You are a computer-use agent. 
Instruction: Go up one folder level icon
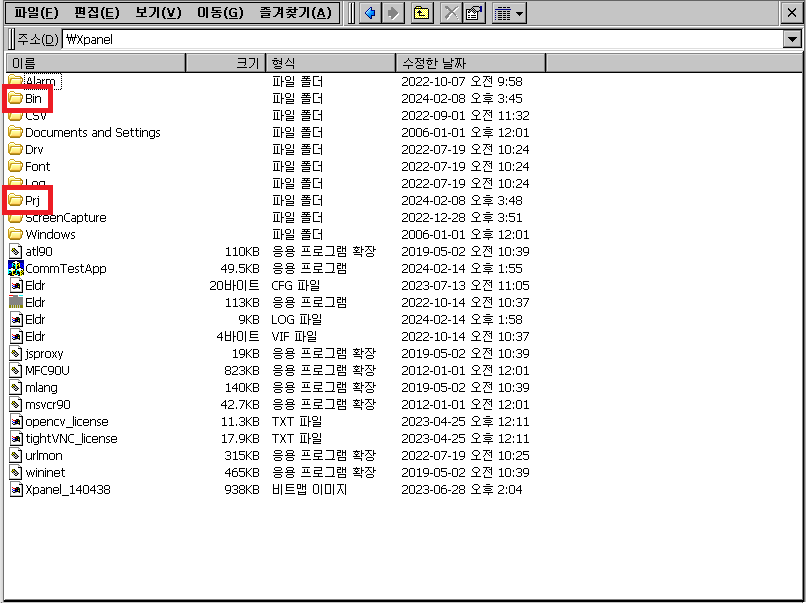coord(421,13)
